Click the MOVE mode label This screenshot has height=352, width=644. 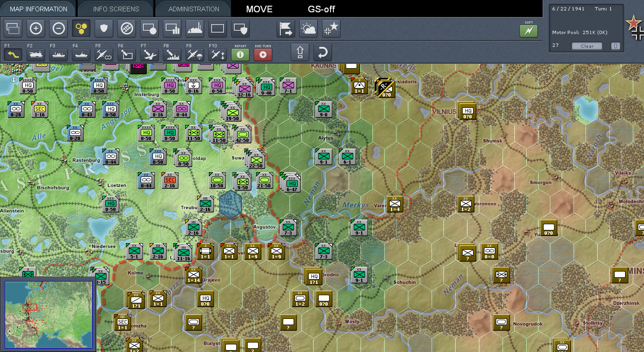pos(259,9)
